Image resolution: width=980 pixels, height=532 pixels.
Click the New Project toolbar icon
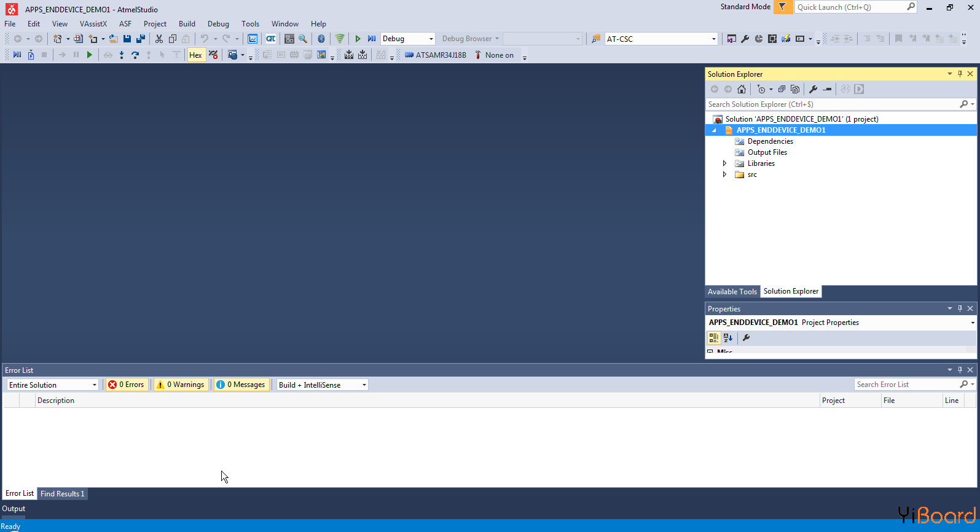(57, 39)
